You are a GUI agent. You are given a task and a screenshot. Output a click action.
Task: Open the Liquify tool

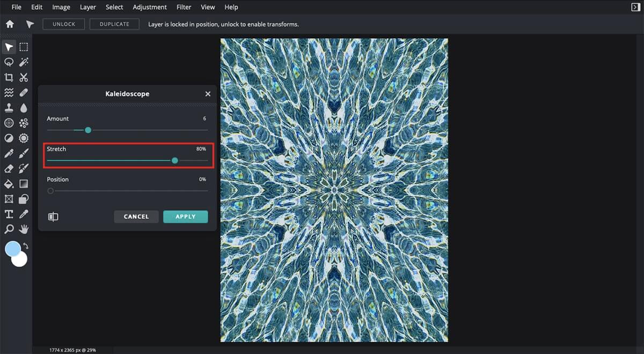[9, 92]
